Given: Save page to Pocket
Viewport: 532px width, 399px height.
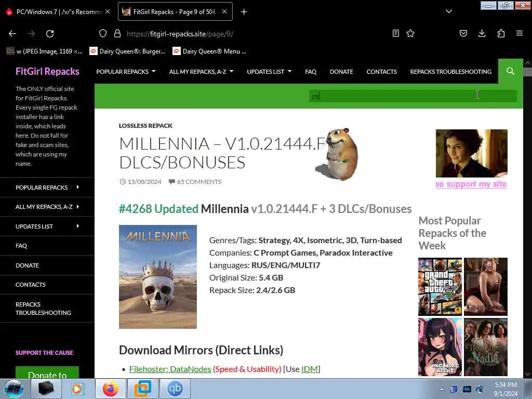Looking at the screenshot, I should click(463, 33).
